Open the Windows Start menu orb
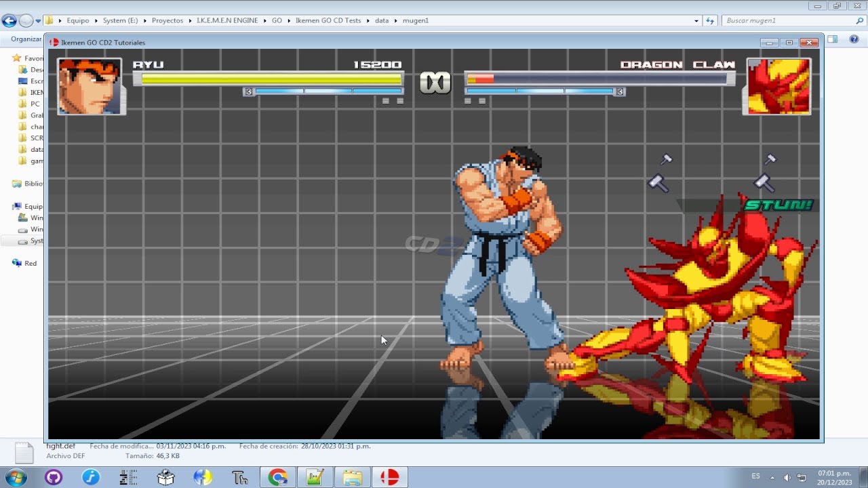 [x=15, y=477]
